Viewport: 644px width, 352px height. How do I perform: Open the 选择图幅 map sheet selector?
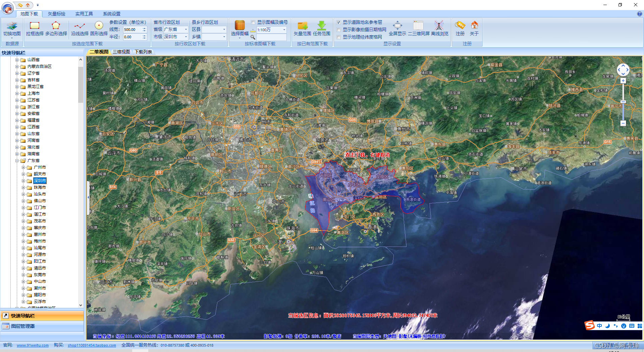tap(239, 29)
